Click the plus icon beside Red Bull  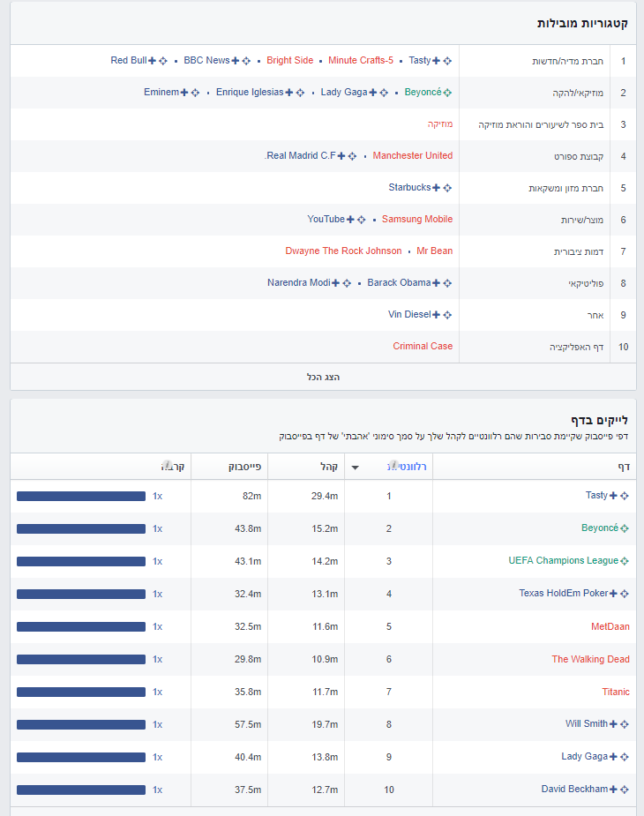pyautogui.click(x=152, y=61)
